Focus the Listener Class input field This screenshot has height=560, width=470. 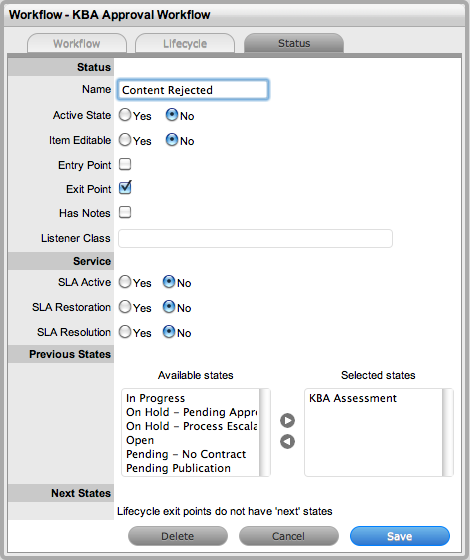[255, 239]
